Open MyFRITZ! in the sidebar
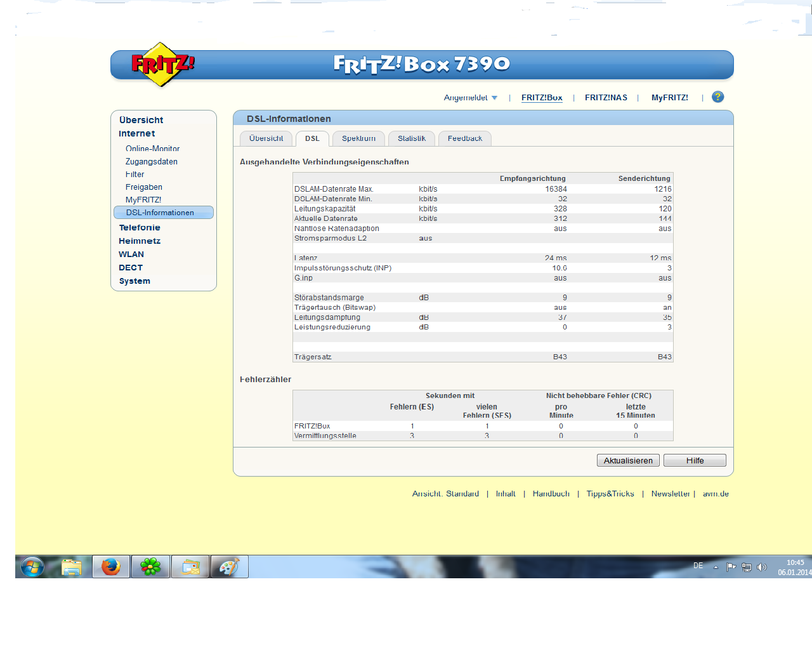 143,200
